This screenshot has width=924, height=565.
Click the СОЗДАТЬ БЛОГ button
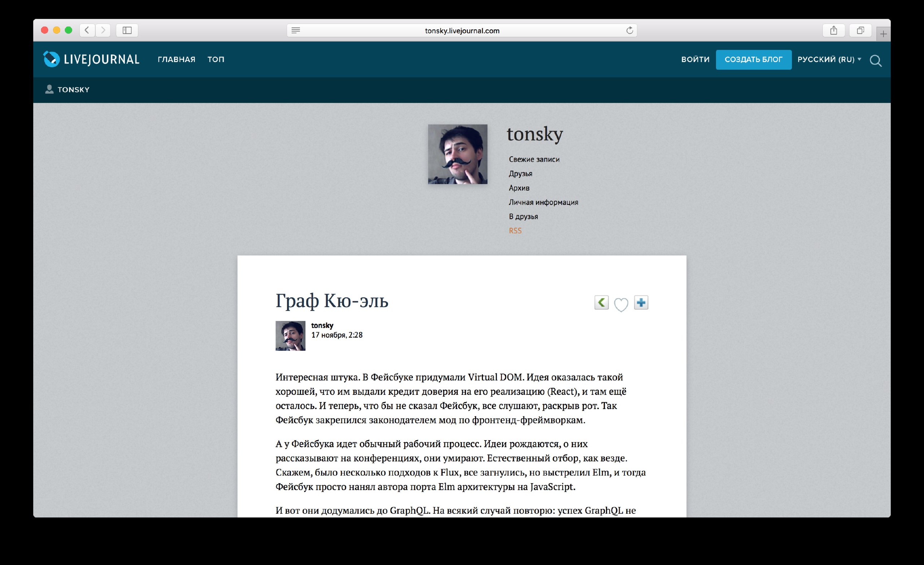[x=753, y=59]
